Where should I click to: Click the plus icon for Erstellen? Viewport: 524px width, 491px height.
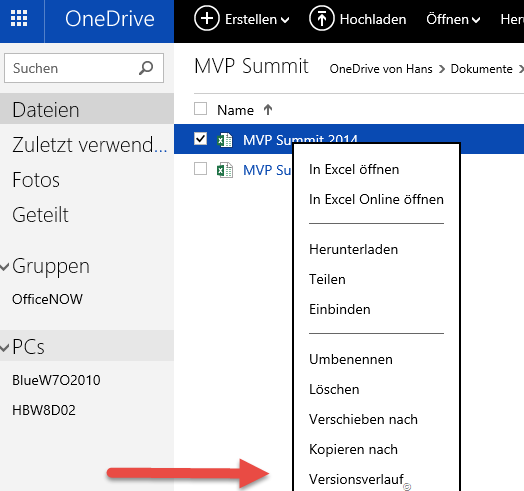coord(207,18)
